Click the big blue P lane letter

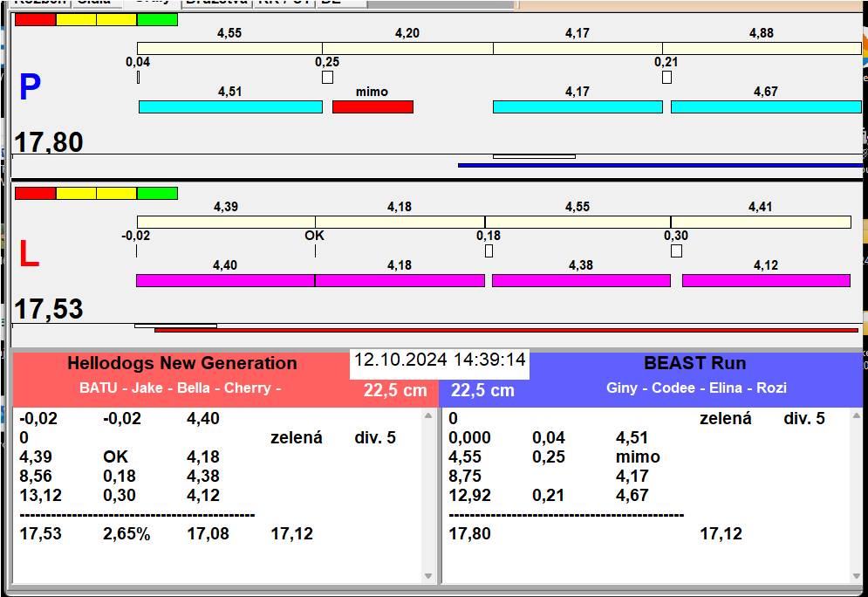click(x=30, y=88)
